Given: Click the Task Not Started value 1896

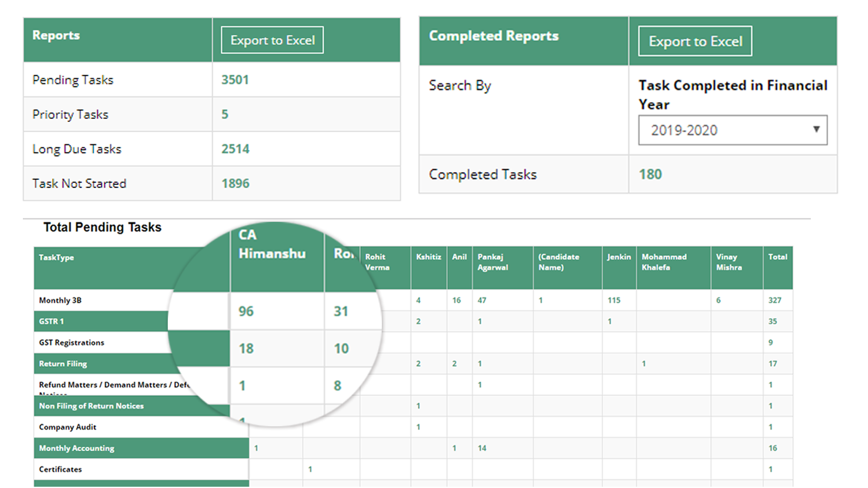Looking at the screenshot, I should click(x=235, y=183).
